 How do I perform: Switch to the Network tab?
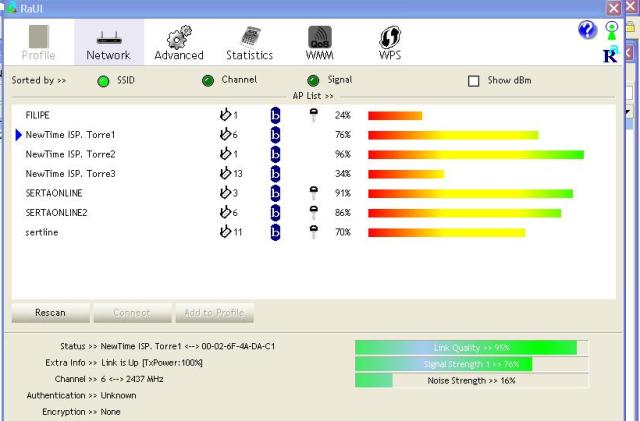[109, 43]
